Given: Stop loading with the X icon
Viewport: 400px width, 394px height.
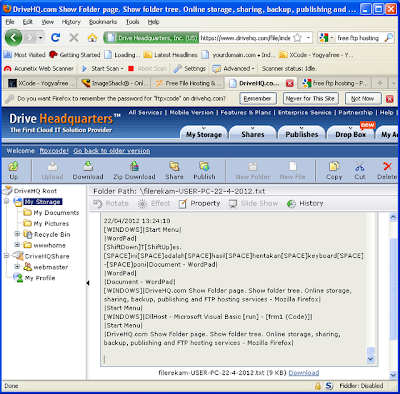Looking at the screenshot, I should click(74, 38).
